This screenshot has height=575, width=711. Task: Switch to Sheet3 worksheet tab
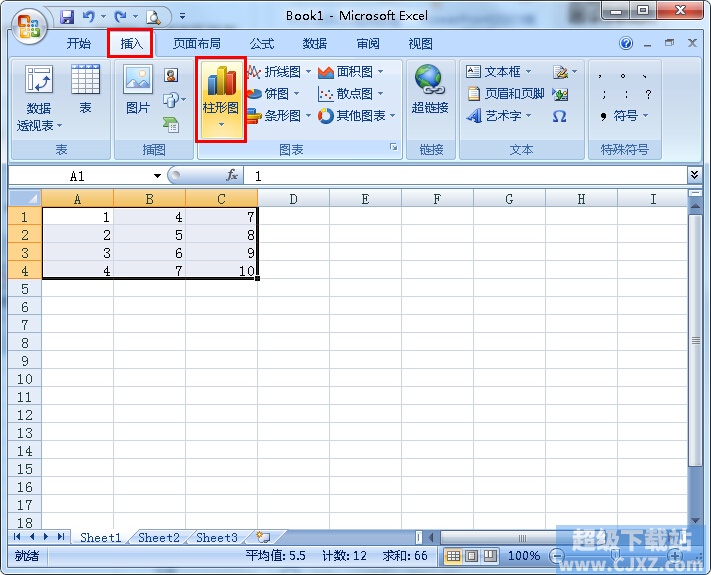217,537
